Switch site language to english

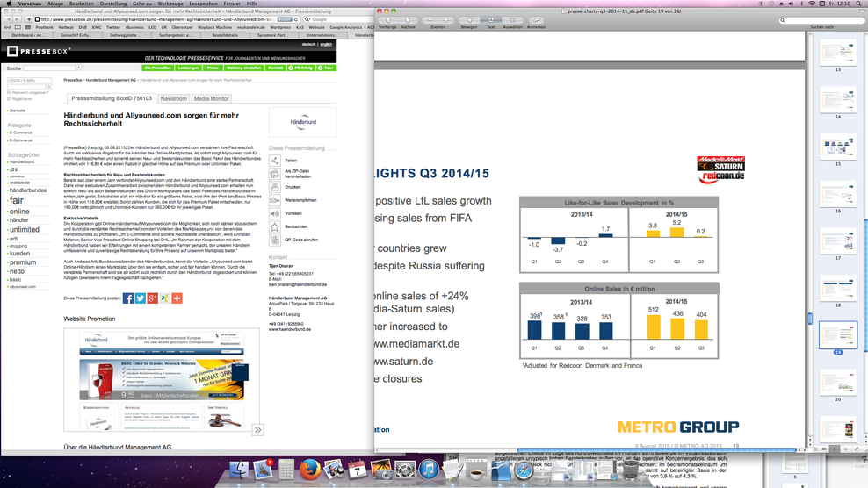click(326, 44)
